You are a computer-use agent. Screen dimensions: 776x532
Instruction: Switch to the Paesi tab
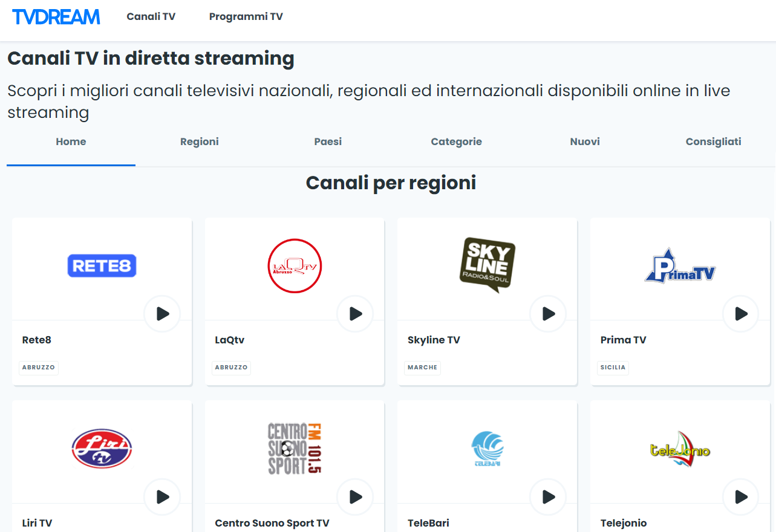(x=327, y=141)
